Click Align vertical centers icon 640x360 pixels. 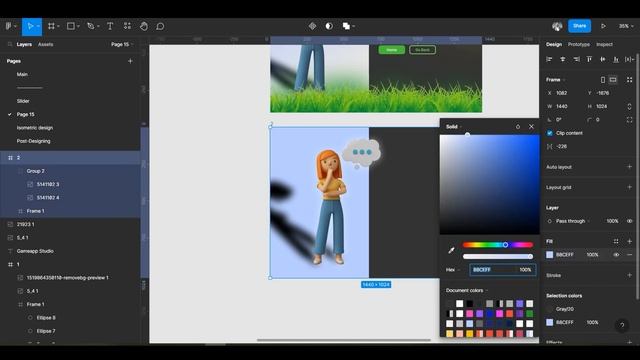603,60
